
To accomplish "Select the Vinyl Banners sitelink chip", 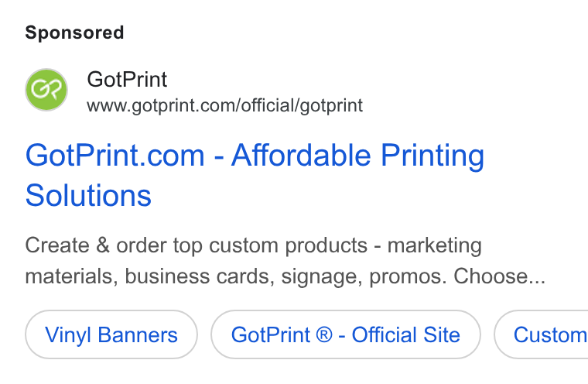I will click(x=111, y=334).
